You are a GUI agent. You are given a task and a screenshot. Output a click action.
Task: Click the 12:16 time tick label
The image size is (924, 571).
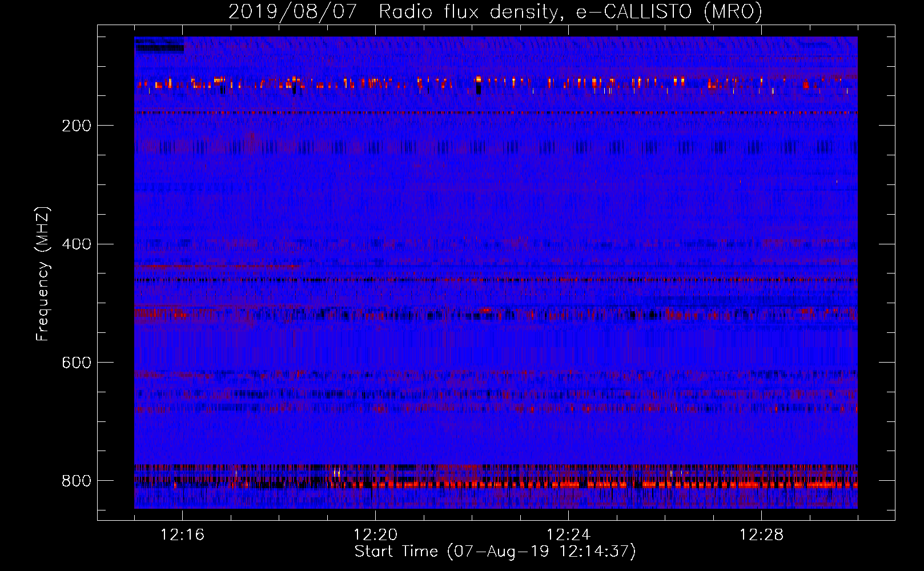click(182, 535)
